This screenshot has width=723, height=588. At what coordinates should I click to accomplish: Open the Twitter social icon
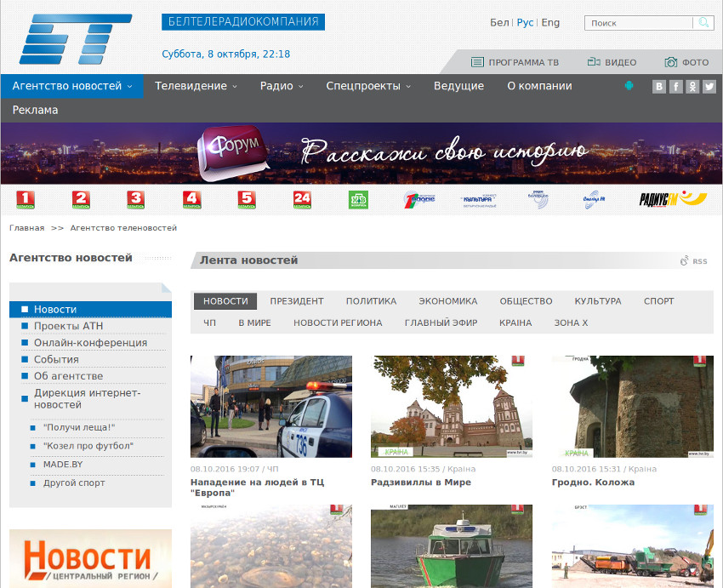pyautogui.click(x=709, y=86)
